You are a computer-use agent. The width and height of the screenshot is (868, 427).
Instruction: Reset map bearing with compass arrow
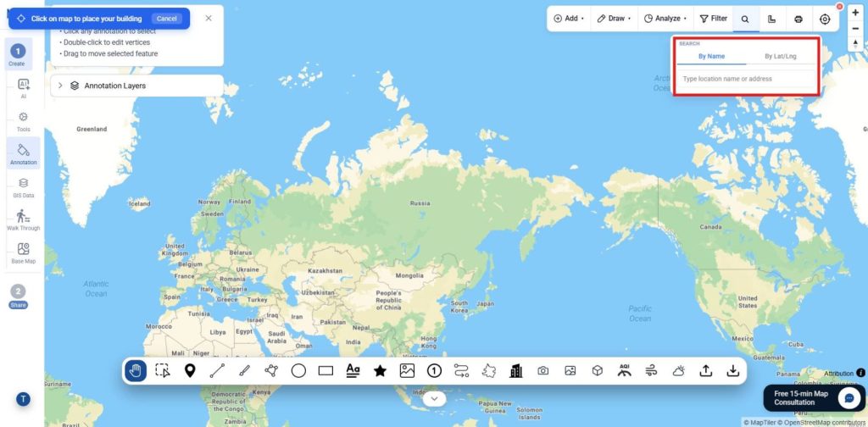pyautogui.click(x=855, y=44)
